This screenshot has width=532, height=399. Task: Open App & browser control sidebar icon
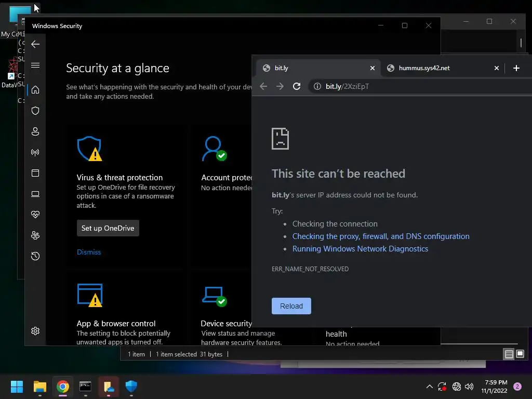pos(35,173)
